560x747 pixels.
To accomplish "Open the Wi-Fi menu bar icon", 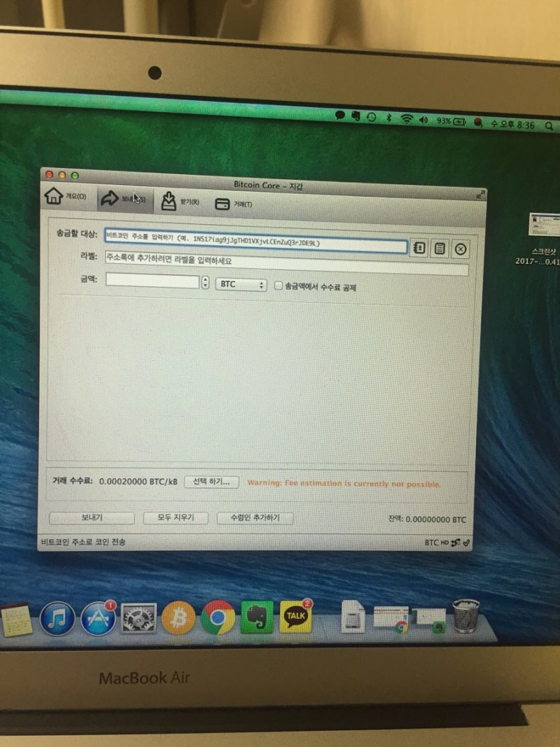I will [406, 119].
